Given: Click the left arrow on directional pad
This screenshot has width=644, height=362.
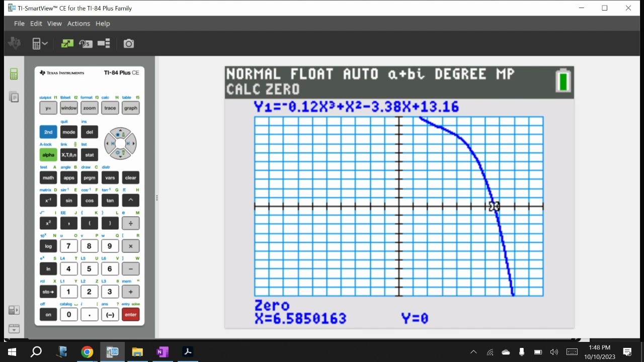Looking at the screenshot, I should (x=110, y=143).
